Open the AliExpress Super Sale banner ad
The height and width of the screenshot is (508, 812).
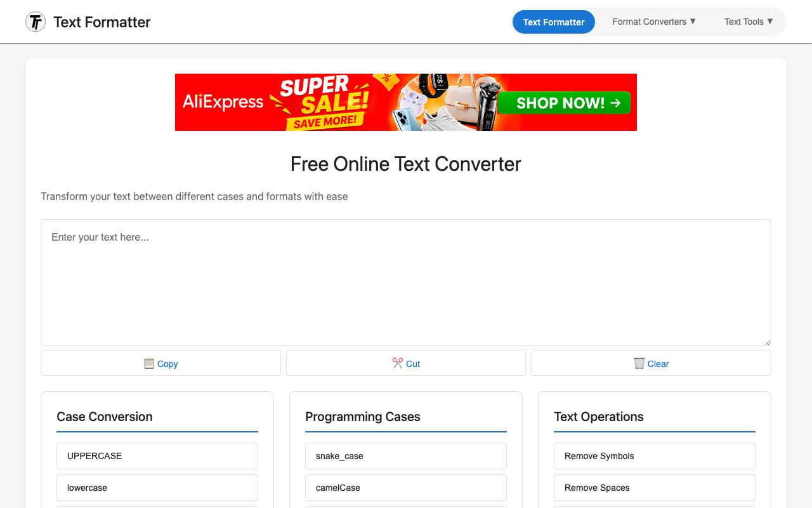coord(406,102)
